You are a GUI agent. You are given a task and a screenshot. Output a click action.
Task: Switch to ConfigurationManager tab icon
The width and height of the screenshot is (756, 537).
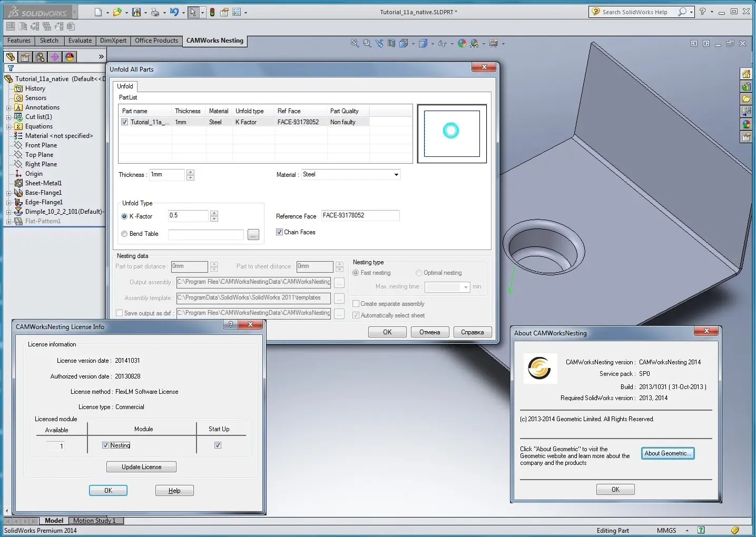(x=40, y=57)
